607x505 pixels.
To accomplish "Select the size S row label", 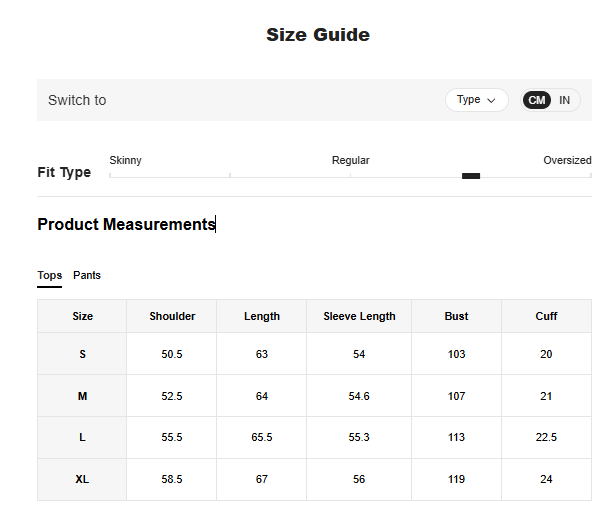I will pos(82,354).
